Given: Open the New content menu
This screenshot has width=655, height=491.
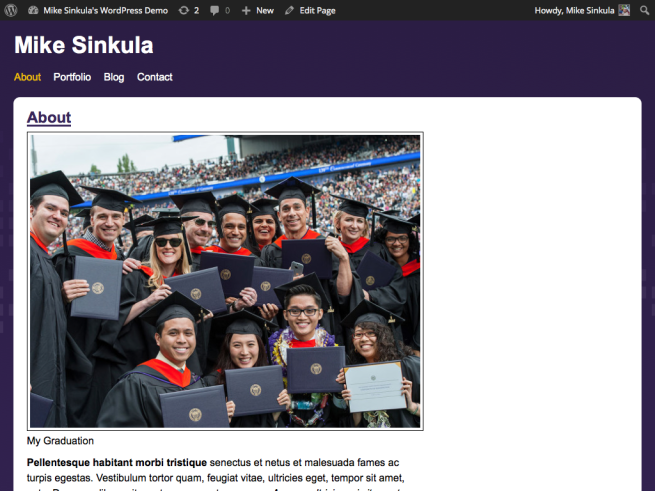Looking at the screenshot, I should point(265,10).
